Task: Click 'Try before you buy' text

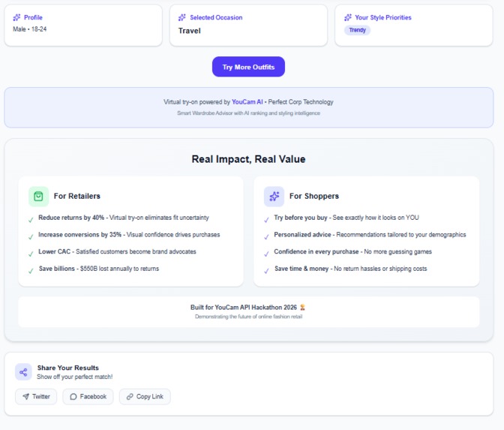Action: [x=301, y=218]
